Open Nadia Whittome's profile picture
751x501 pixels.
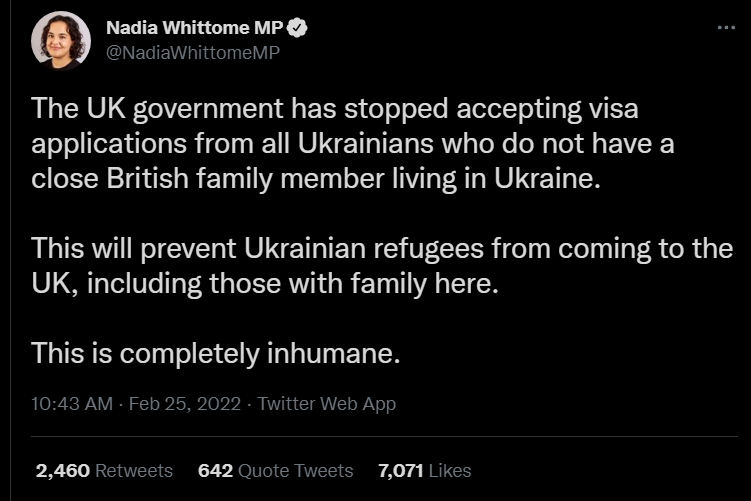click(61, 41)
